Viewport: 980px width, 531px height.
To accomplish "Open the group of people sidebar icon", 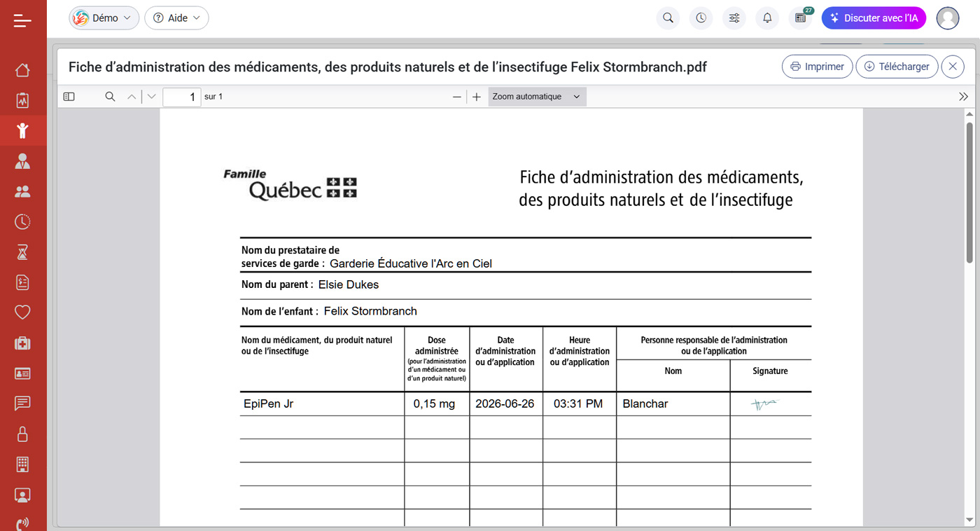I will click(x=22, y=191).
